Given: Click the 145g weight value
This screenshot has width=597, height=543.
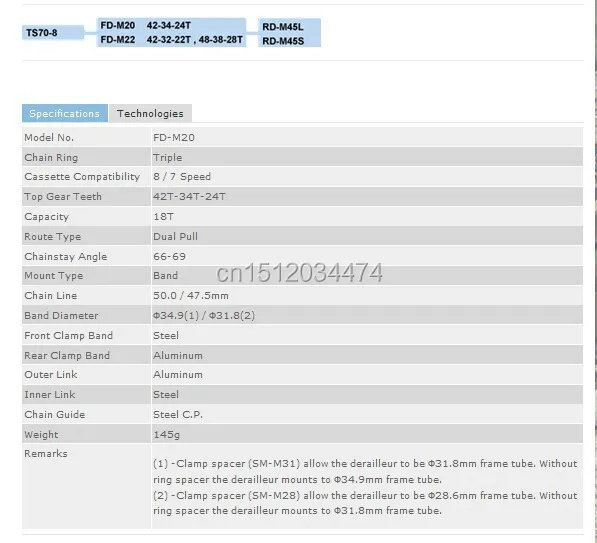Looking at the screenshot, I should click(x=166, y=434).
